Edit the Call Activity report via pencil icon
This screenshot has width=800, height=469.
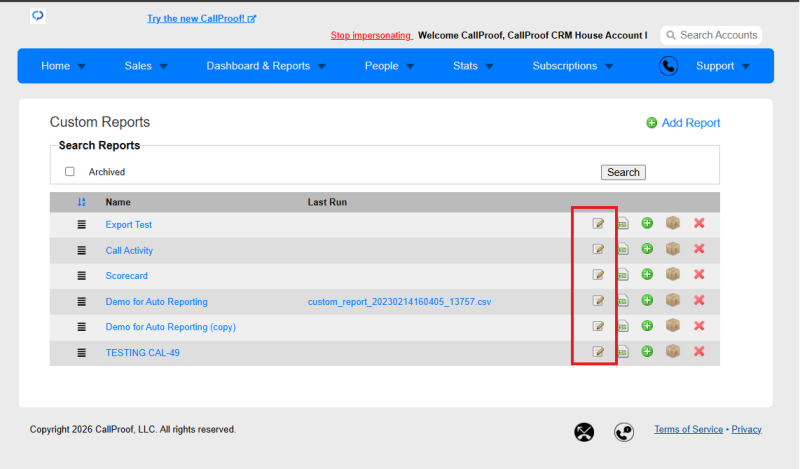(598, 249)
